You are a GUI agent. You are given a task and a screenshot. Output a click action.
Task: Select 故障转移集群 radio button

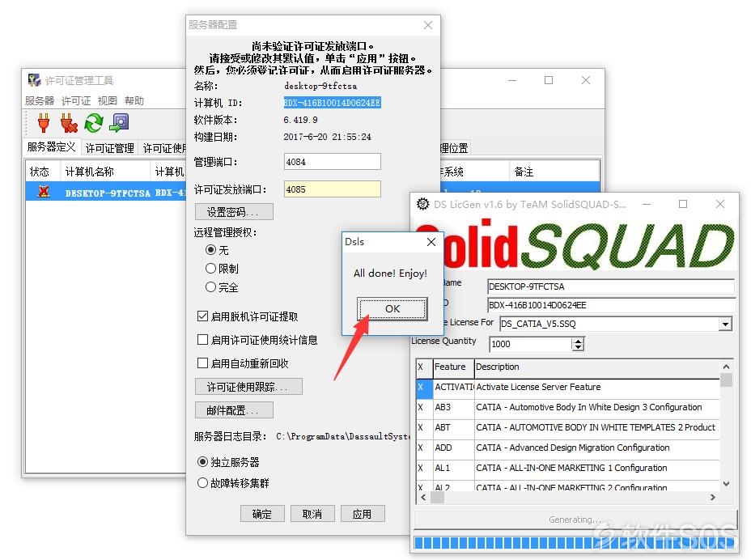point(202,483)
